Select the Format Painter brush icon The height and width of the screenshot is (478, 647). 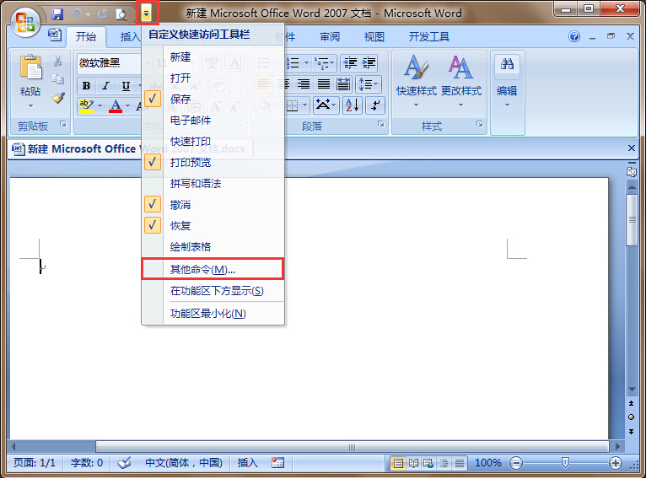point(58,99)
